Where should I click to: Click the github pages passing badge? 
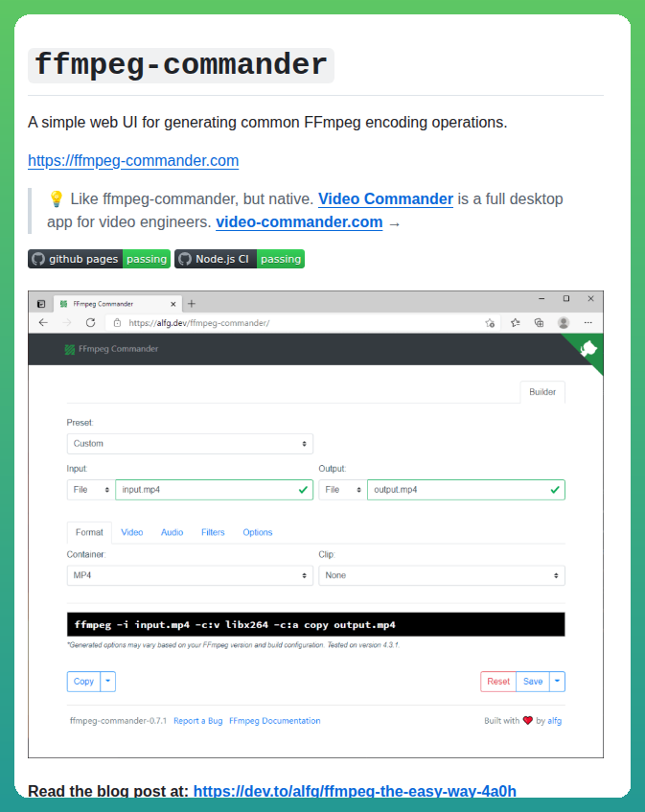click(x=99, y=259)
